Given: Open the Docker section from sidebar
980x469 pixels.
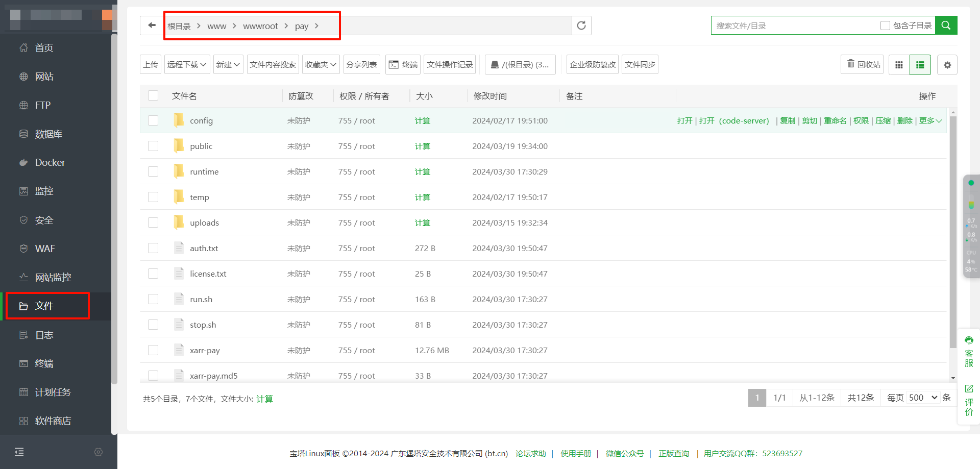Looking at the screenshot, I should [x=50, y=162].
